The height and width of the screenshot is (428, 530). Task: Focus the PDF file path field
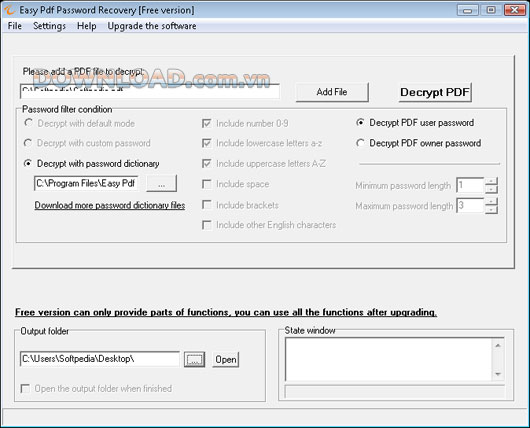150,92
